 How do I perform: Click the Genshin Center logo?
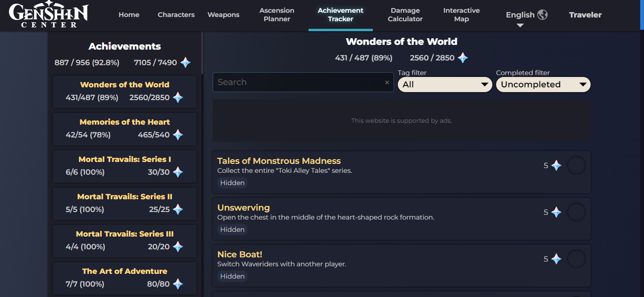coord(49,15)
